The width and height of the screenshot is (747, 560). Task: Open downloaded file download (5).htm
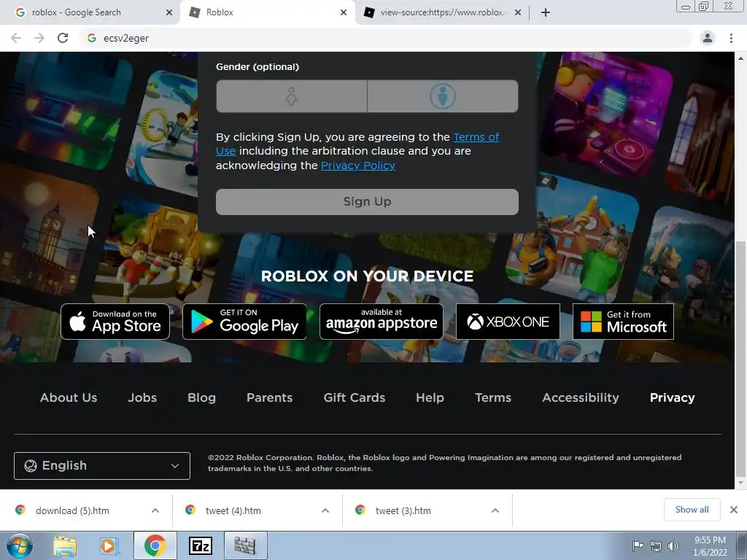(x=72, y=510)
